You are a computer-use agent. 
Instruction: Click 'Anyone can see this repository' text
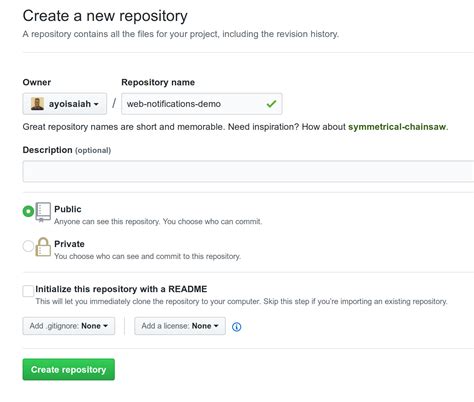(158, 222)
